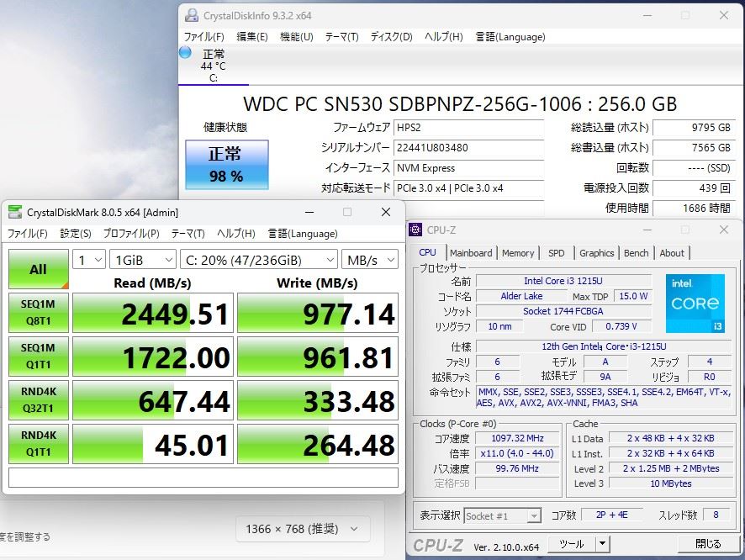Screen dimensions: 745x560
Task: Open 設定(S) menu in CrystalDiskMark
Action: [x=76, y=233]
